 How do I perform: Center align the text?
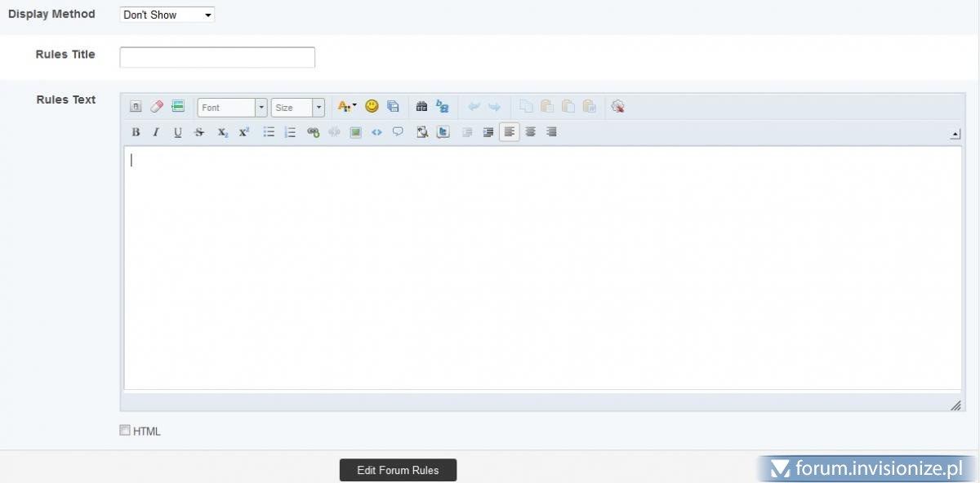pyautogui.click(x=530, y=132)
